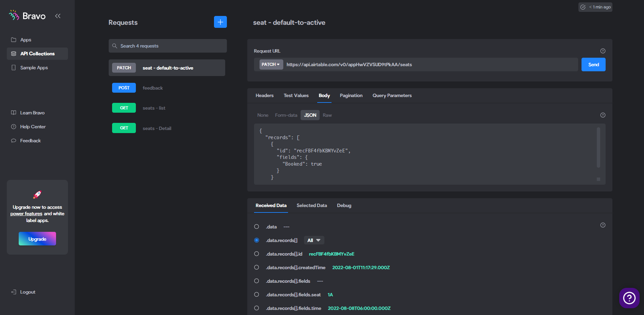
Task: Click the Feedback speech bubble icon
Action: click(x=14, y=141)
